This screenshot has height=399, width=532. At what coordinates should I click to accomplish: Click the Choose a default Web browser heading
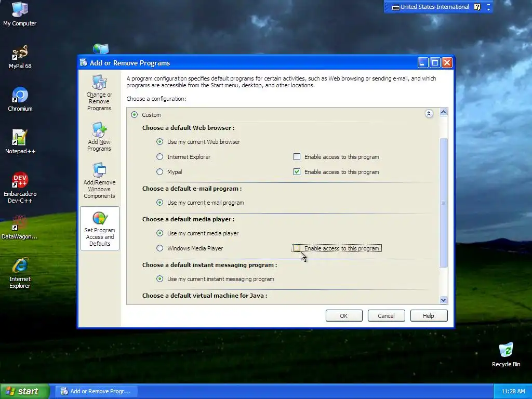188,128
